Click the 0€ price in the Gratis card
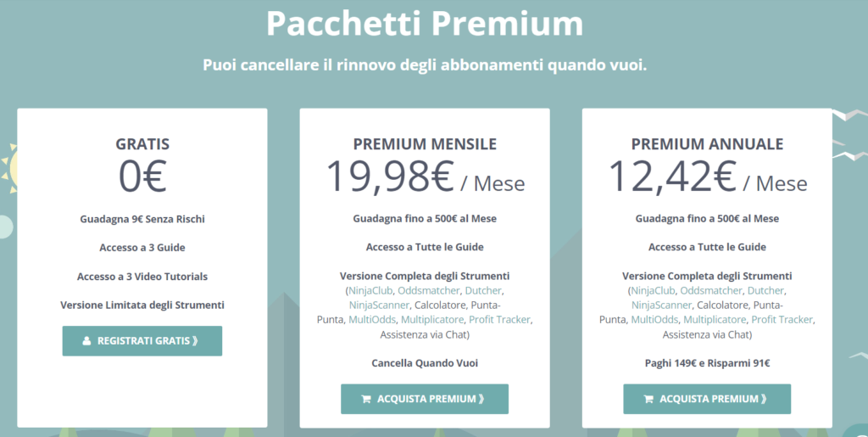Image resolution: width=868 pixels, height=437 pixels. click(x=142, y=177)
